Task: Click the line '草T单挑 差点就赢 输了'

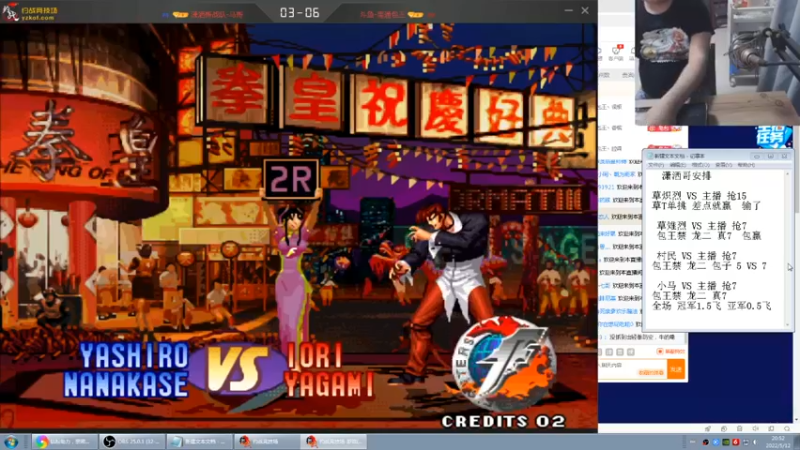Action: [x=706, y=206]
